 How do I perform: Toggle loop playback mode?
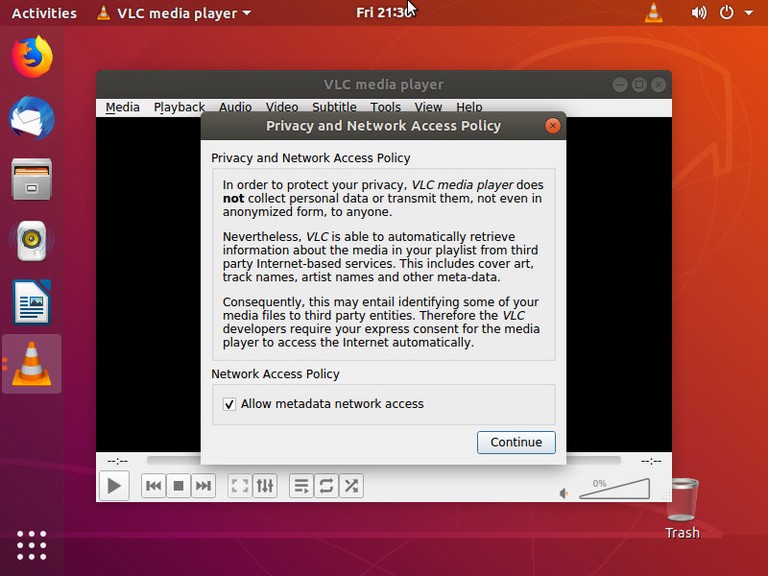326,486
